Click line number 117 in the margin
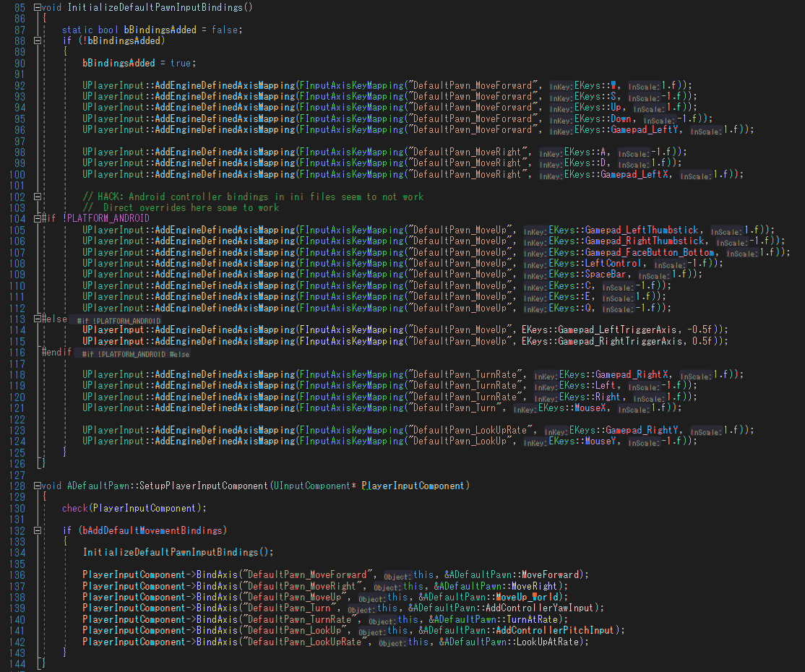 17,363
